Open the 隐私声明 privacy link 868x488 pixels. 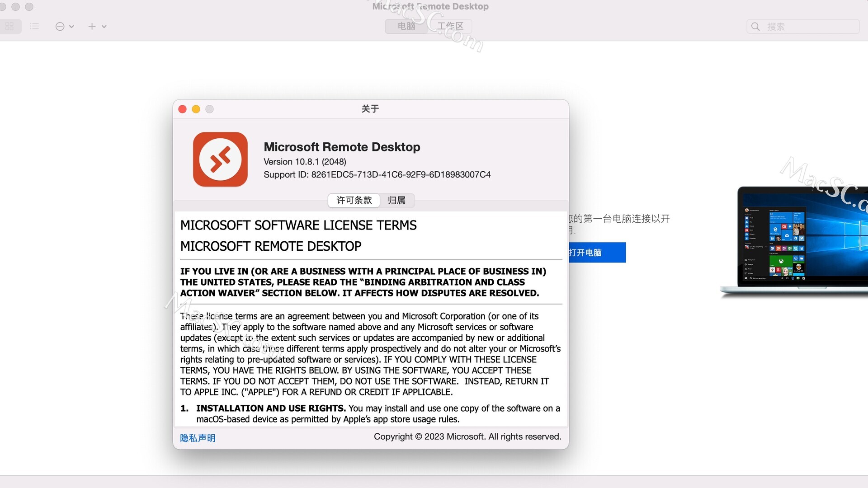198,438
